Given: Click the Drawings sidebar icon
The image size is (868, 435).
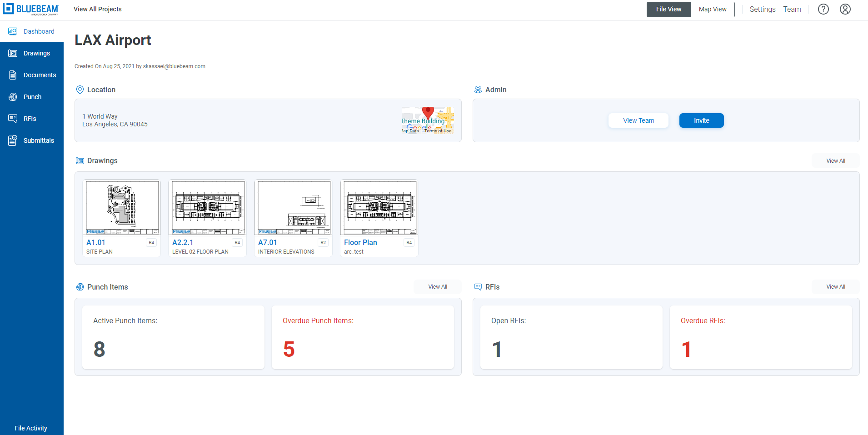Looking at the screenshot, I should click(x=13, y=53).
